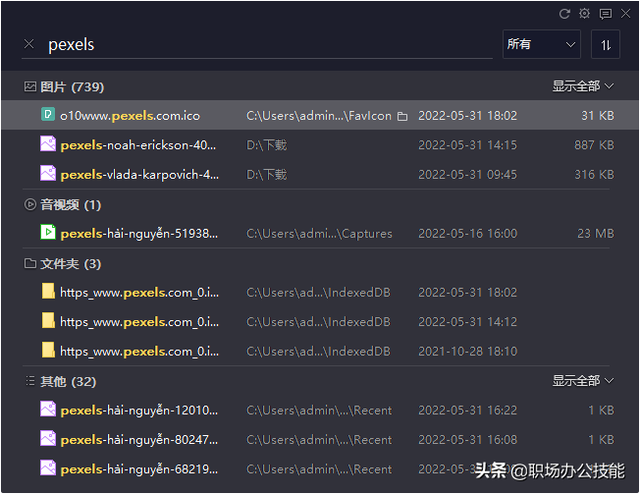Image resolution: width=640 pixels, height=494 pixels.
Task: Click the refresh icon in title bar
Action: (564, 14)
